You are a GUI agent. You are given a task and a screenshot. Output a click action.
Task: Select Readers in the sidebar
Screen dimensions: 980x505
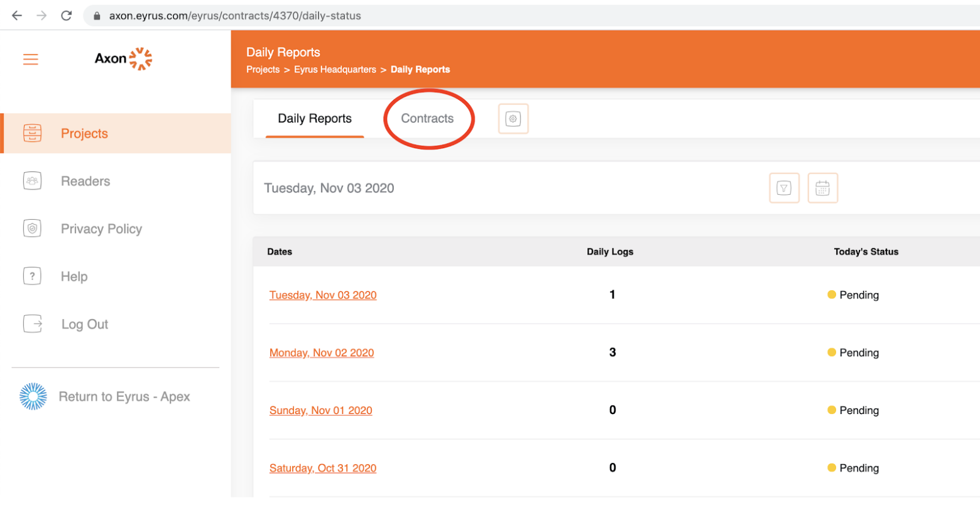[x=85, y=181]
